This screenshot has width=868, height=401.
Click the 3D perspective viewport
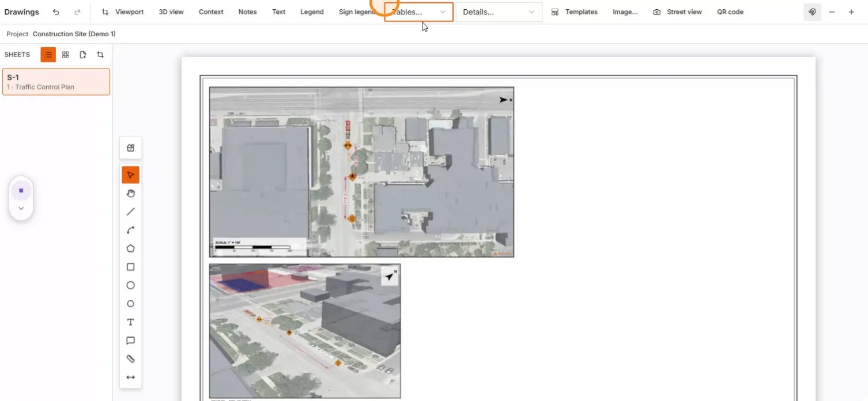(305, 331)
